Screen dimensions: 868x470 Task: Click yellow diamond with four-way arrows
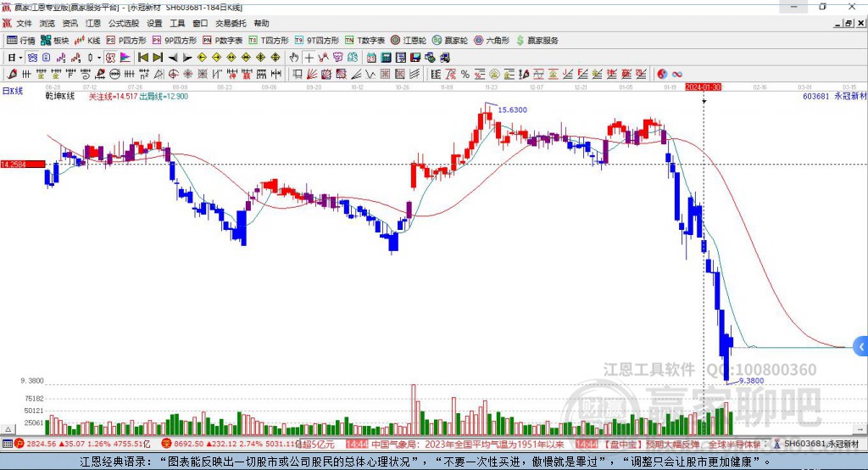point(261,58)
